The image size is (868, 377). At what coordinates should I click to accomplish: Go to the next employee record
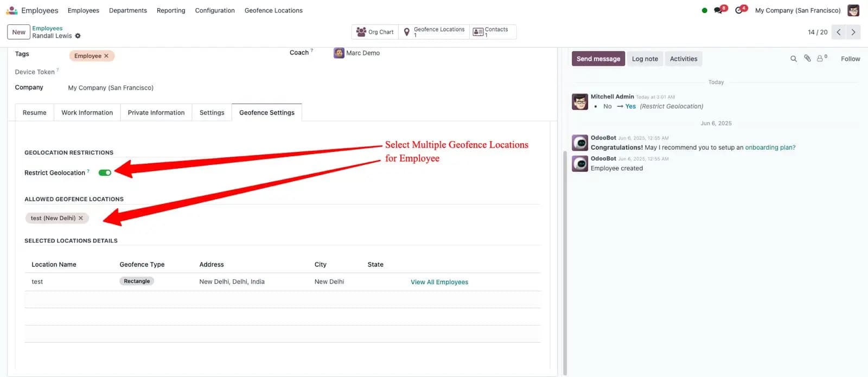[x=853, y=32]
